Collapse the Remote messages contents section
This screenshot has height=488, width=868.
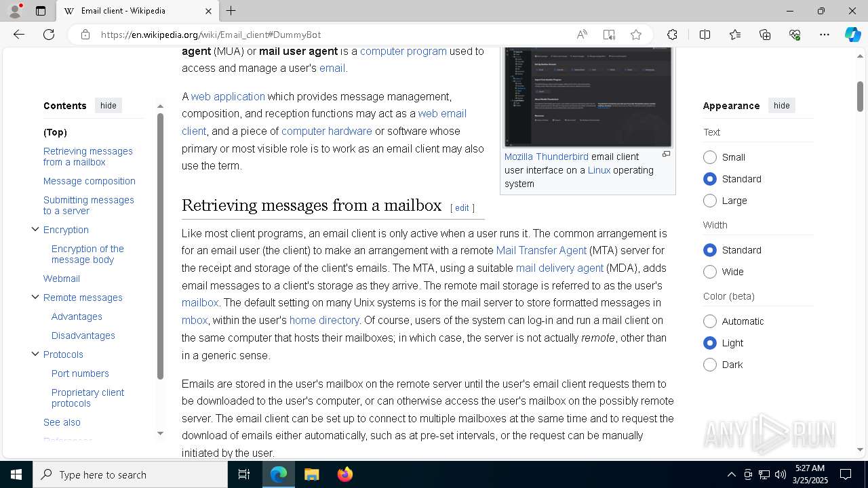tap(35, 297)
